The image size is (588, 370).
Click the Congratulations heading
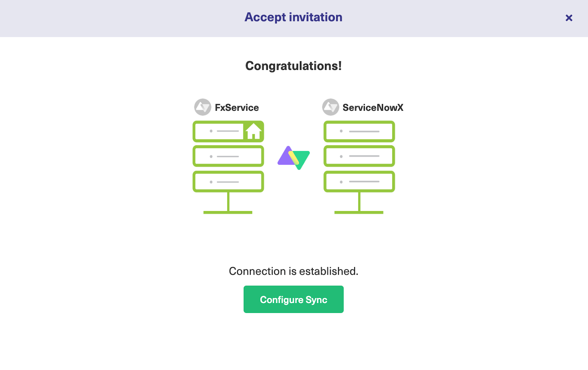294,66
